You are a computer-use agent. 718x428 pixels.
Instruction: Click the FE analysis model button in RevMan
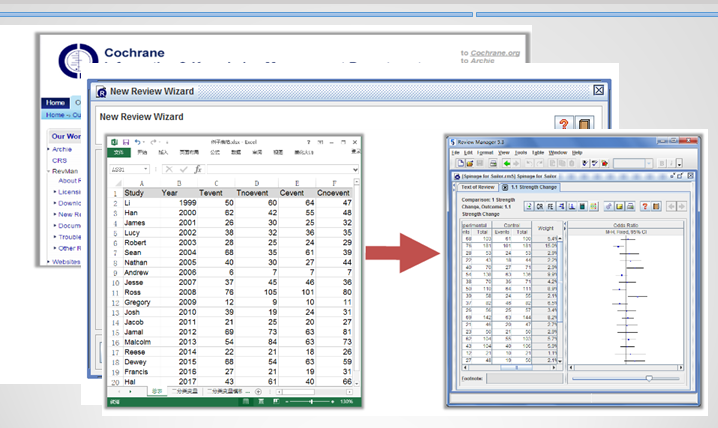(550, 206)
